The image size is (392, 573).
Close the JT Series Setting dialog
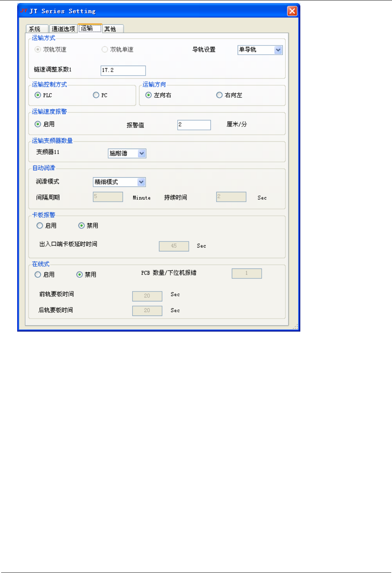(x=292, y=11)
